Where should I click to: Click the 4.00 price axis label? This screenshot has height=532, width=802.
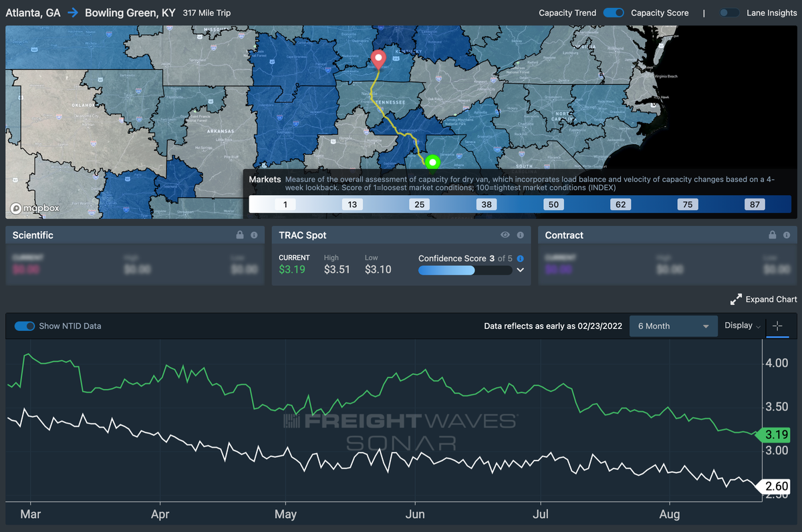(x=778, y=363)
